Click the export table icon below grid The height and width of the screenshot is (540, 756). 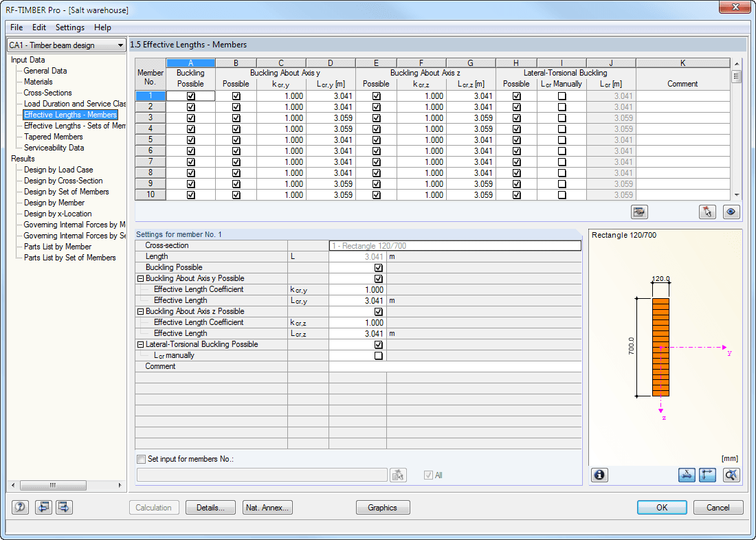639,212
